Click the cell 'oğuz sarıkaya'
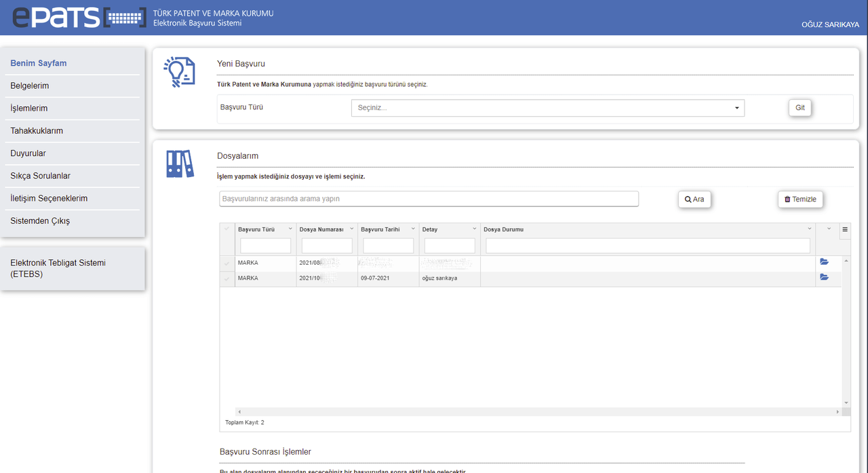Image resolution: width=868 pixels, height=473 pixels. [439, 278]
